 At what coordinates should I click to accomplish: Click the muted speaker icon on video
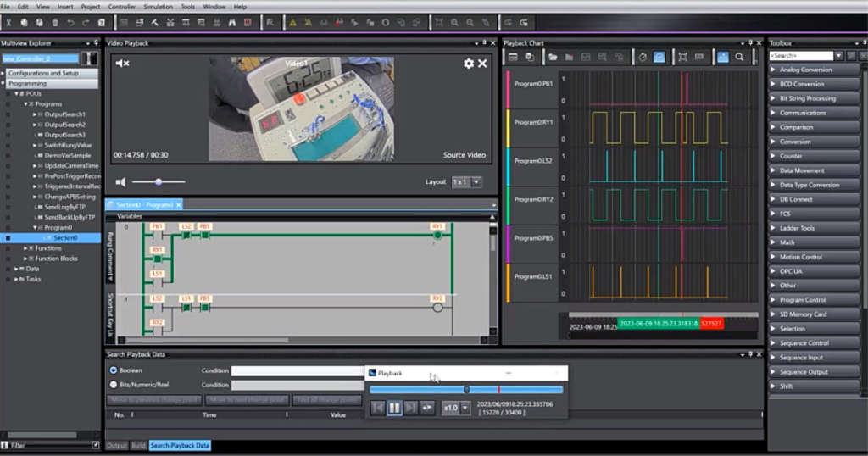122,64
